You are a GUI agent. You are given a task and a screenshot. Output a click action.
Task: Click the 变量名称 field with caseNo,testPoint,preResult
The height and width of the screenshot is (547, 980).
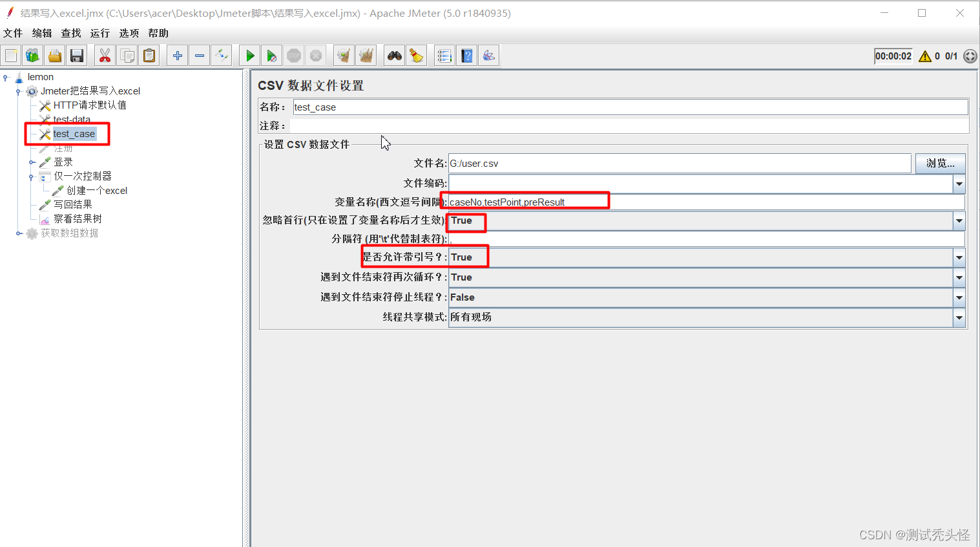(706, 202)
